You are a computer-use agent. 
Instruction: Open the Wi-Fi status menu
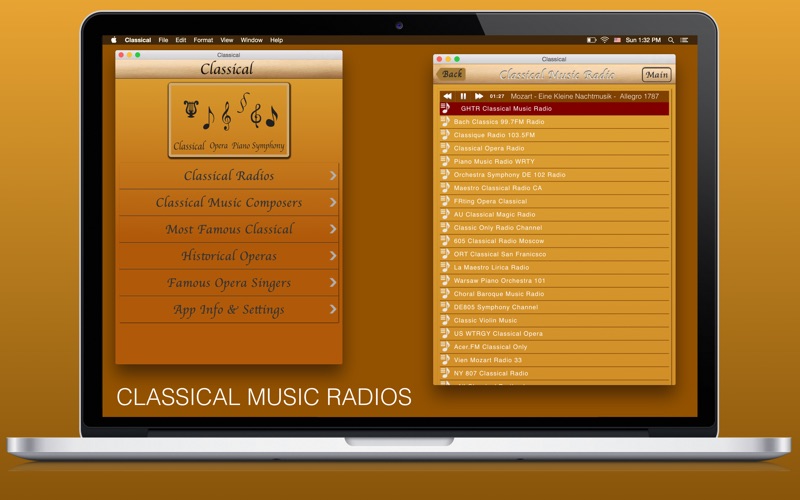[605, 40]
